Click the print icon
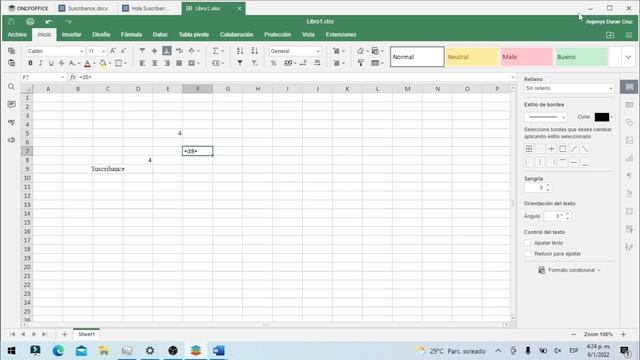Image resolution: width=640 pixels, height=360 pixels. pyautogui.click(x=30, y=22)
